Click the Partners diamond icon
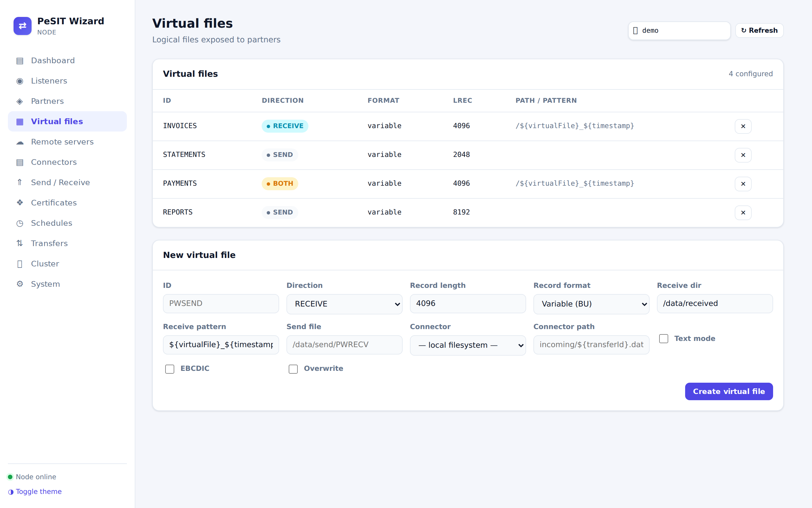This screenshot has width=812, height=508. click(20, 102)
